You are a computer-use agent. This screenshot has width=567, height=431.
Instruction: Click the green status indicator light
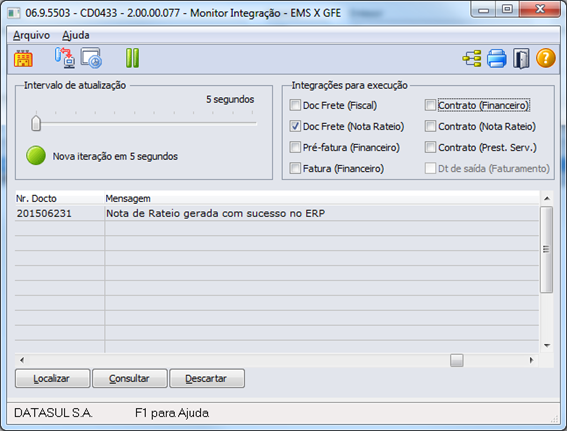coord(36,156)
